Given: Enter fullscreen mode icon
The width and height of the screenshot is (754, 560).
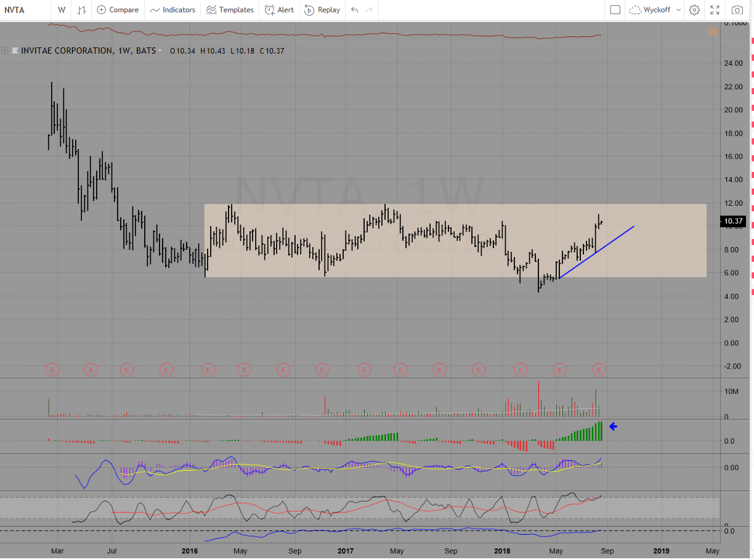Looking at the screenshot, I should [x=715, y=10].
